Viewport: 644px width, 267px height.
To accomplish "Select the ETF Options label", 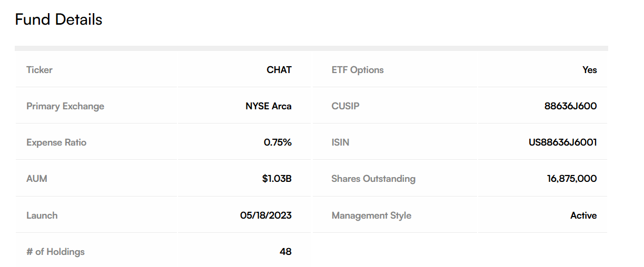I will tap(358, 70).
